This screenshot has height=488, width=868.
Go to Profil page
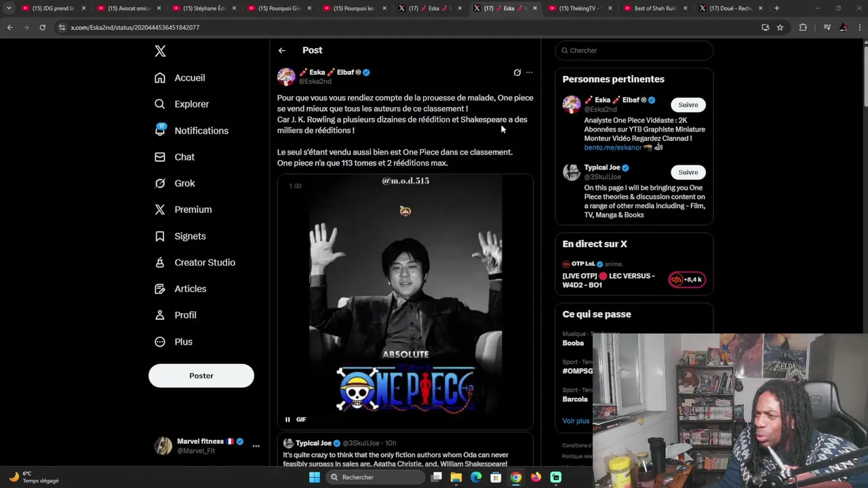pos(175,316)
